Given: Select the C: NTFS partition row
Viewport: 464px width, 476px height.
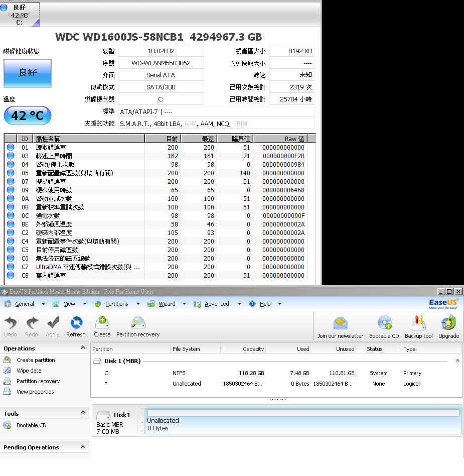Looking at the screenshot, I should (276, 373).
